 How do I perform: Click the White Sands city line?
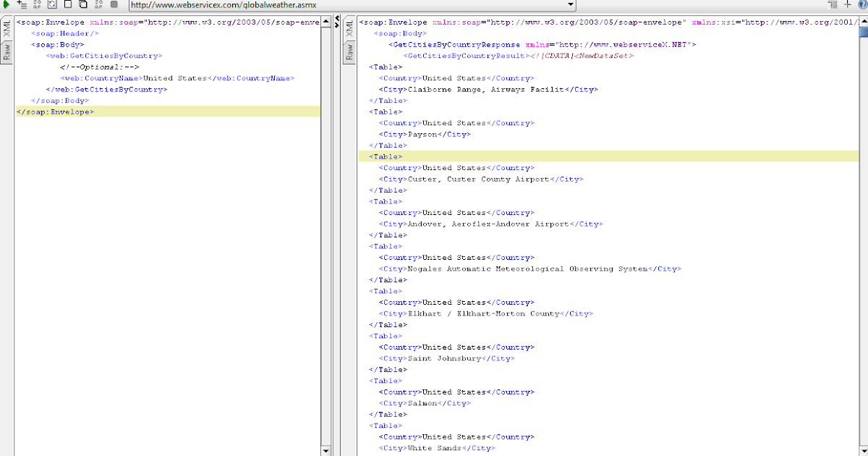point(437,448)
